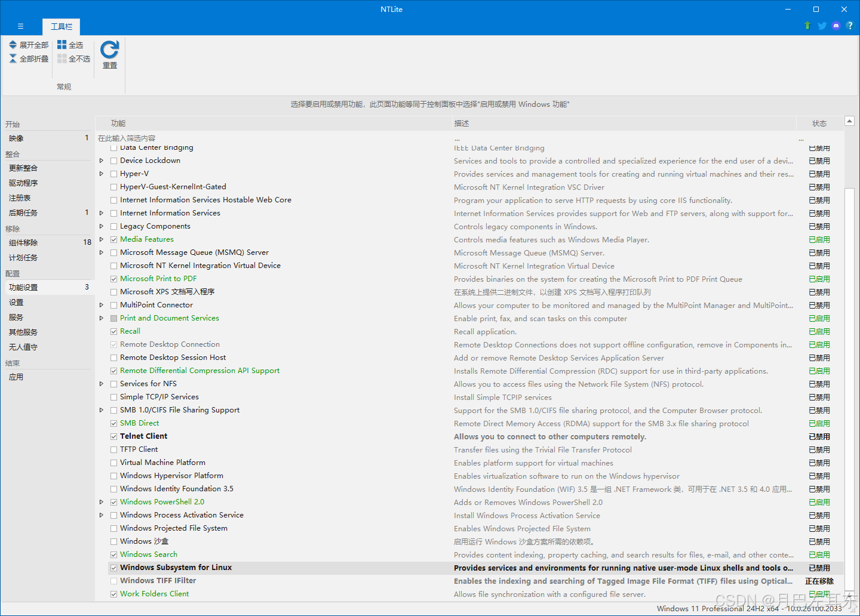
Task: Open the 应用 sidebar page
Action: [48, 377]
